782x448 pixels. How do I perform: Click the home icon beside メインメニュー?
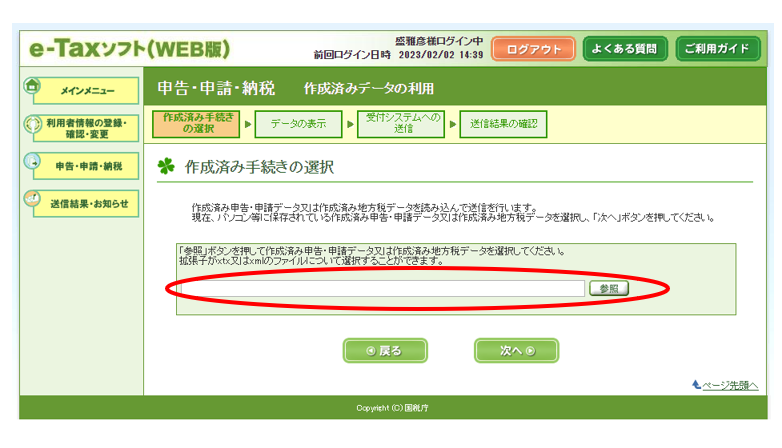click(32, 85)
